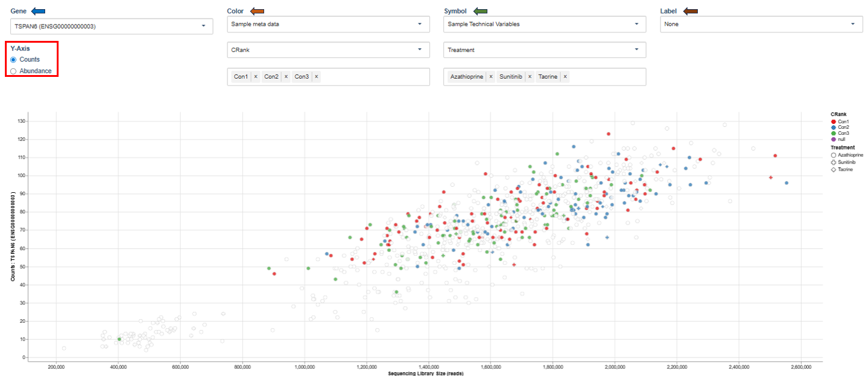Remove the Tacrine chip via its x

(565, 76)
